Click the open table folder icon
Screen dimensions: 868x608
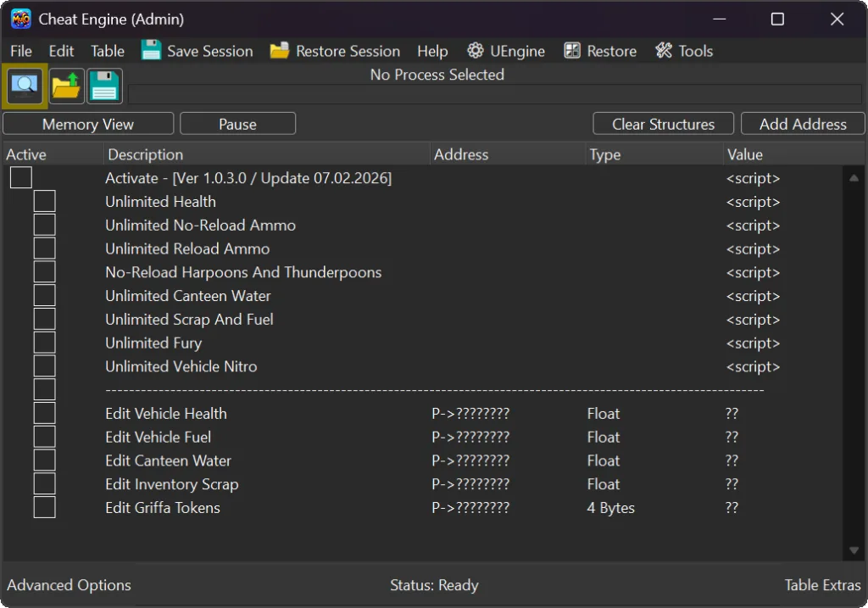[66, 86]
